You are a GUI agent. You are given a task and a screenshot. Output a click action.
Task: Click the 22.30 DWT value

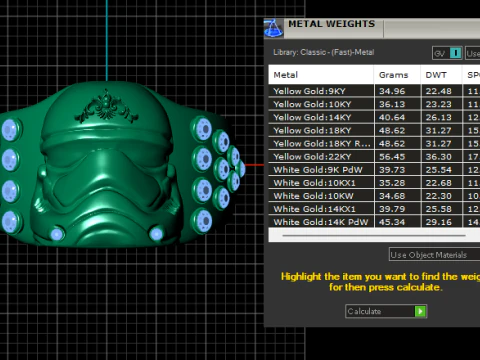coord(439,196)
